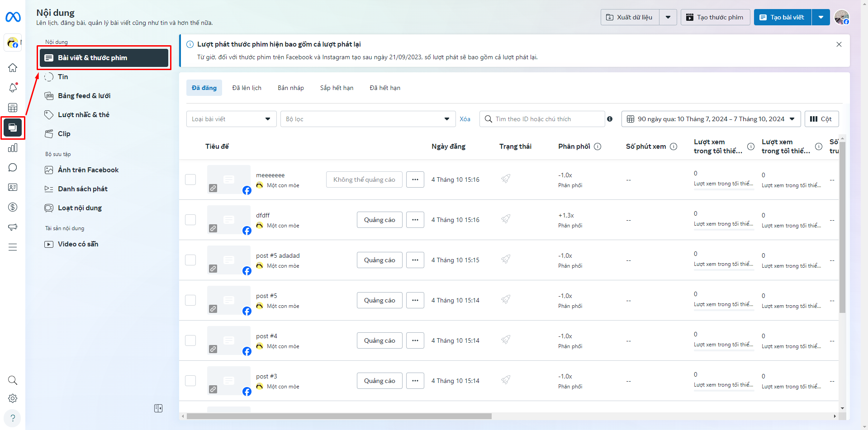Open Insights bar chart icon

pyautogui.click(x=13, y=148)
